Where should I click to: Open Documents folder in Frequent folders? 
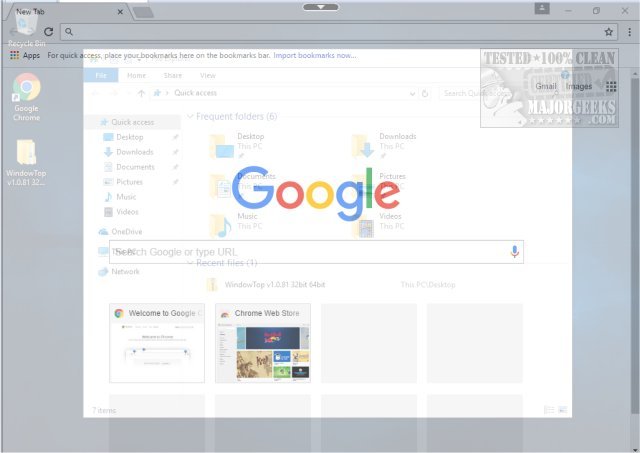click(x=242, y=186)
